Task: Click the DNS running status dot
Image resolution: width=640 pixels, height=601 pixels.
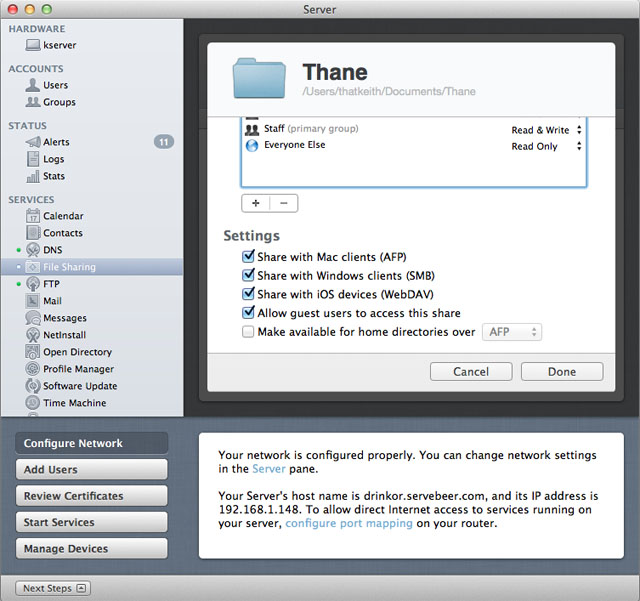Action: click(x=18, y=250)
